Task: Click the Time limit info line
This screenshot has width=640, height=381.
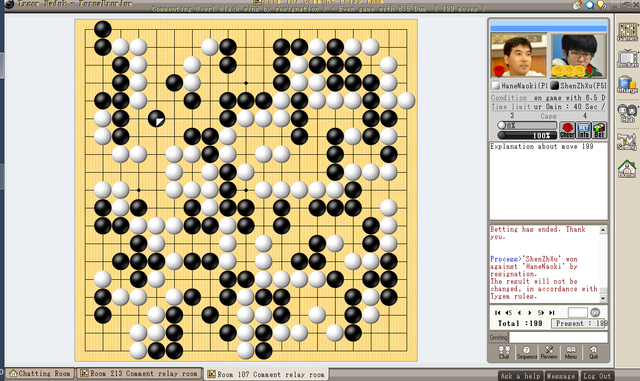Action: pos(548,107)
